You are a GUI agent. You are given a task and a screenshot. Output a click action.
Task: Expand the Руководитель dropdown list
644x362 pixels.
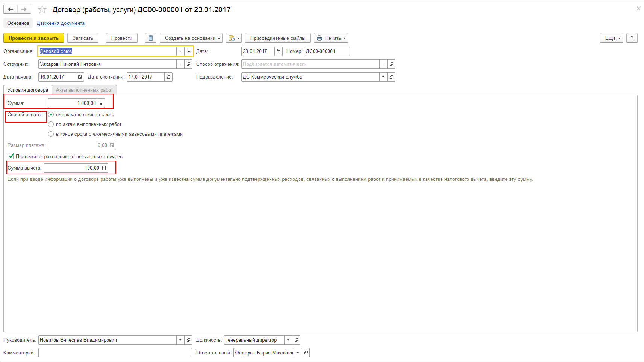pos(180,340)
